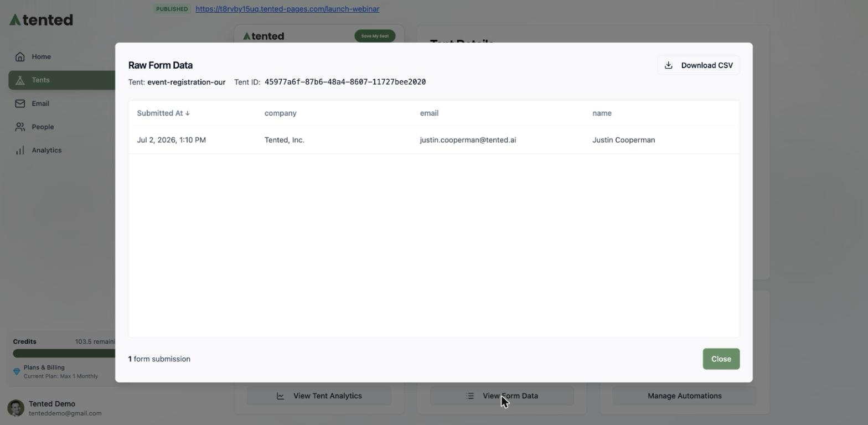Select the Jul 2, 2026, 1:10 PM cell
Screen dimensions: 868x425
171,140
